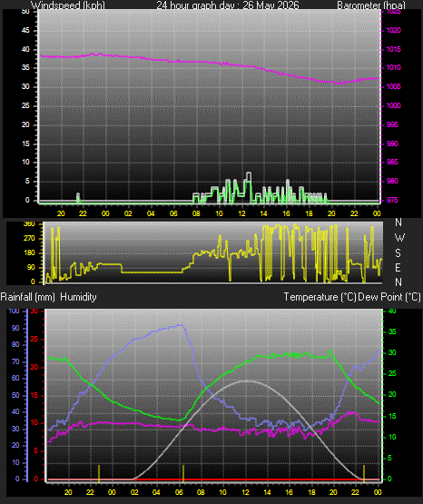Click the windspeed axis value 35
423x504 pixels.
click(x=25, y=67)
